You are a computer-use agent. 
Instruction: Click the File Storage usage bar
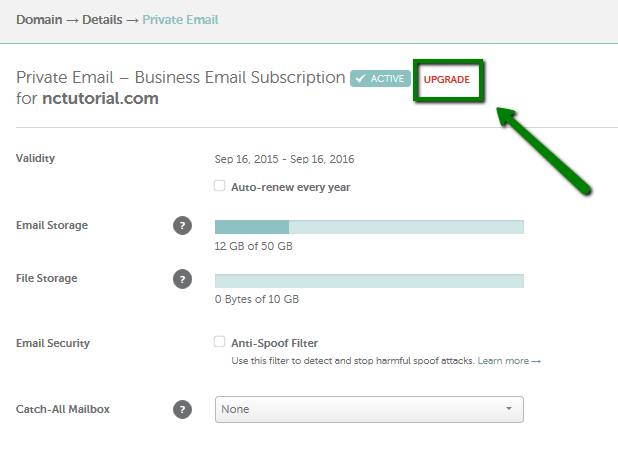[369, 281]
